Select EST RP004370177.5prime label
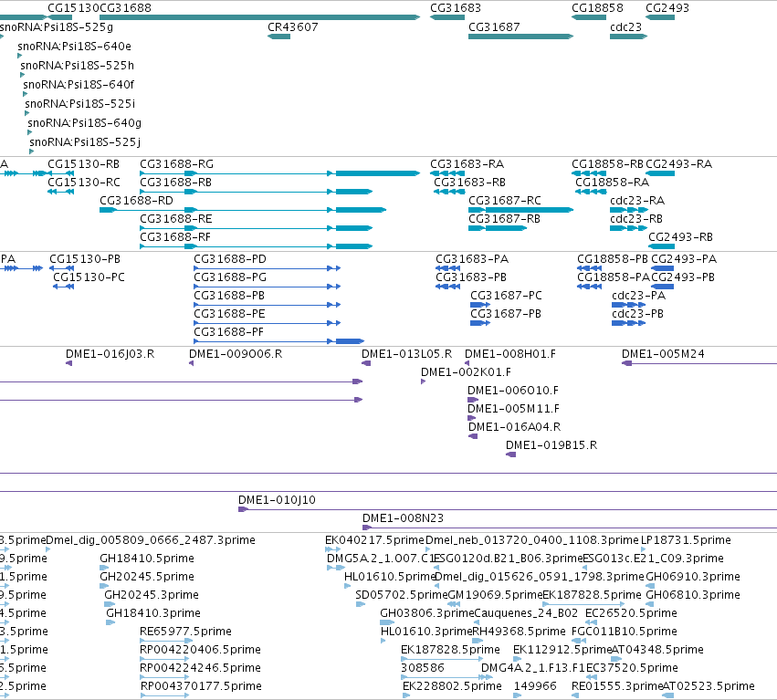777x700 pixels. 201,686
